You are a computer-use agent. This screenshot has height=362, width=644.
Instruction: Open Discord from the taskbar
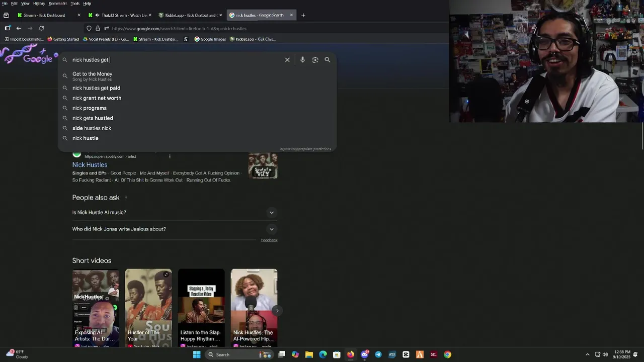pos(365,354)
